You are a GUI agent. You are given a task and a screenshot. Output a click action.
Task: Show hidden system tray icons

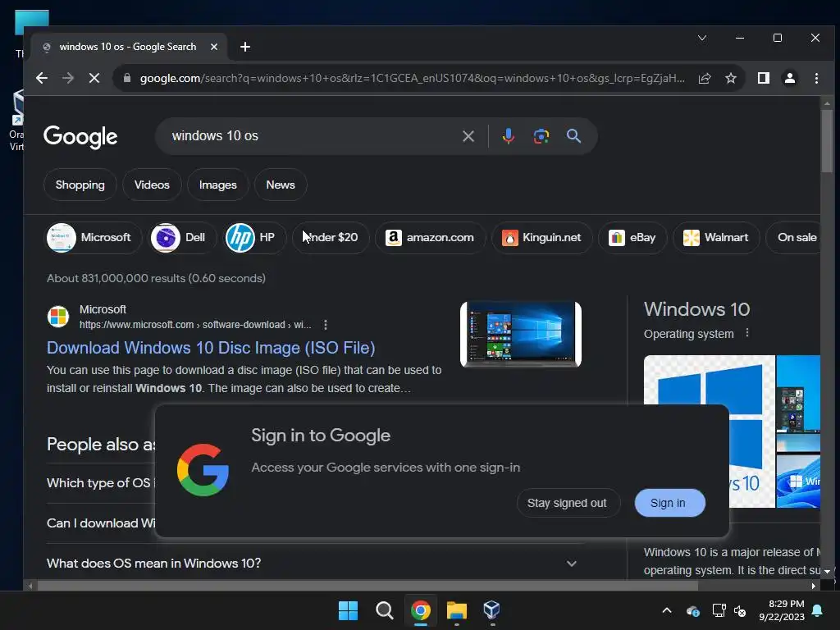point(667,610)
